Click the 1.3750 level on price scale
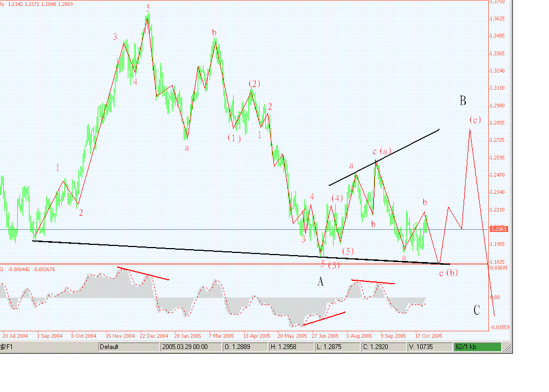The height and width of the screenshot is (392, 549). (499, 2)
